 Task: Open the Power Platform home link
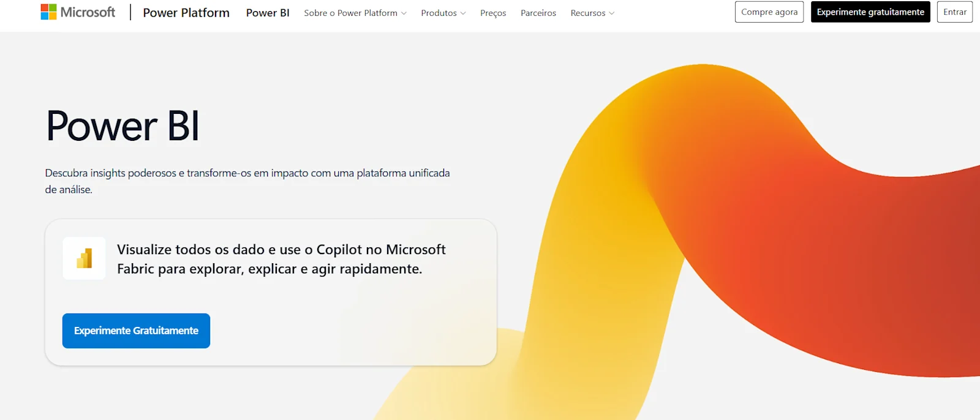[x=186, y=13]
